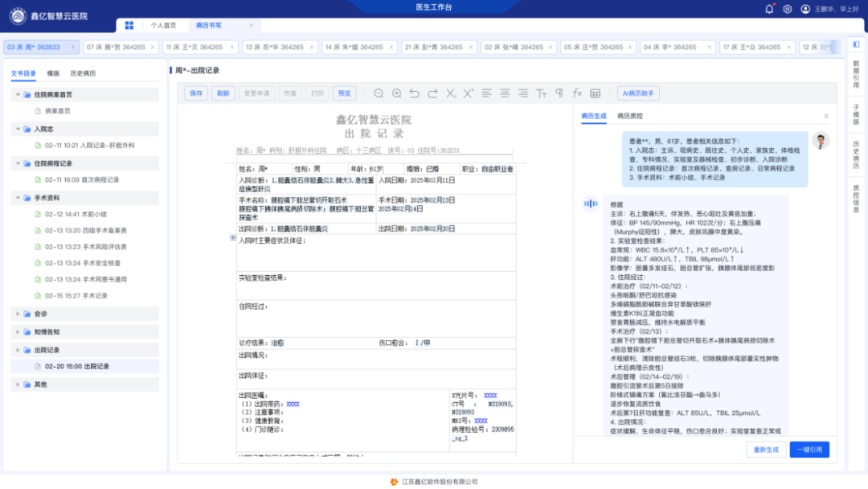The width and height of the screenshot is (868, 489).
Task: Toggle paragraph marks icon
Action: [559, 93]
